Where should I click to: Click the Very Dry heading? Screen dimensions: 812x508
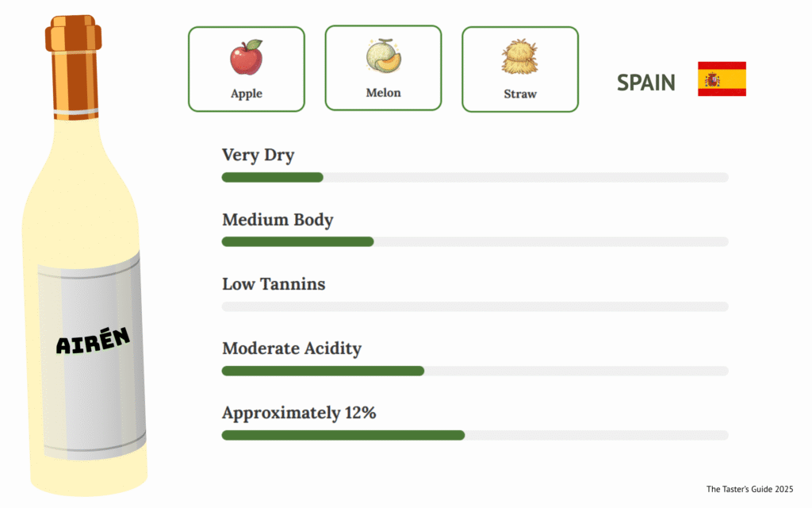coord(258,155)
